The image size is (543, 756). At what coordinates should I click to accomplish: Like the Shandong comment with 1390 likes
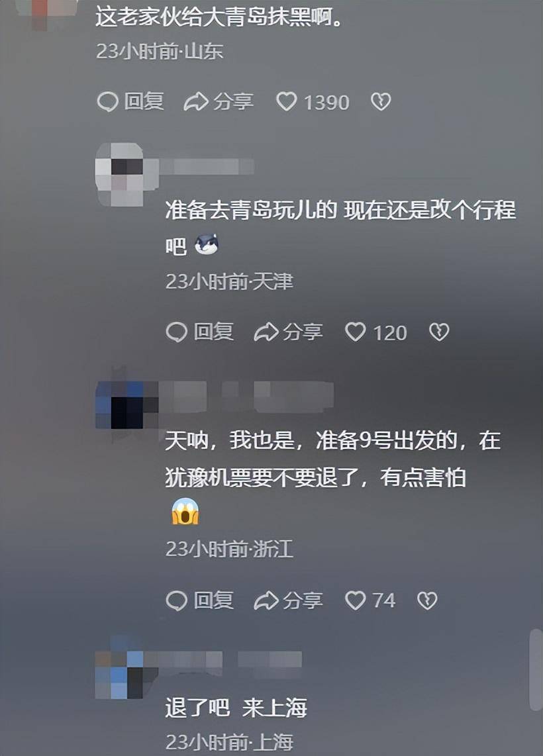tap(313, 102)
